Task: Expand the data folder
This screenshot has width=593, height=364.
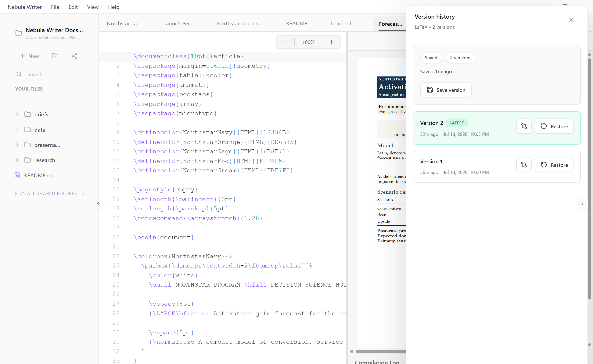Action: point(17,130)
